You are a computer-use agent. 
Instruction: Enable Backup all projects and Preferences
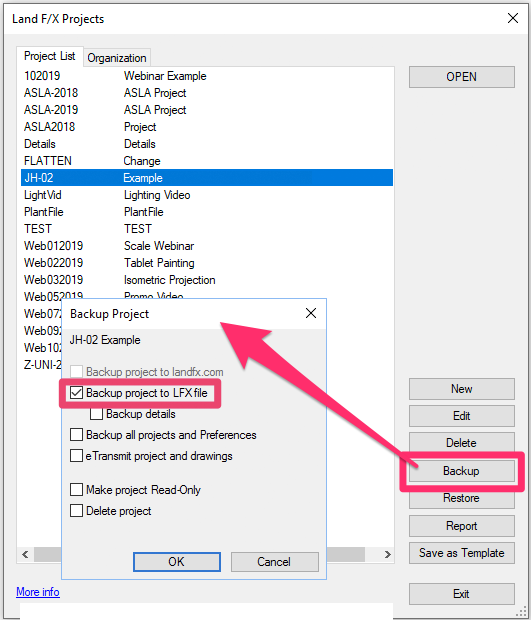76,435
